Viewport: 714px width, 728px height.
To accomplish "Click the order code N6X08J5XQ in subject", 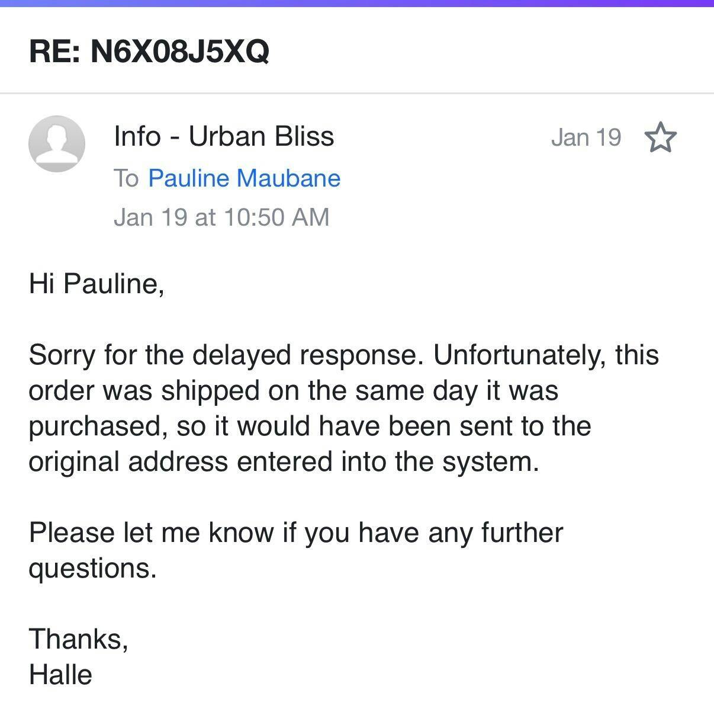I will pos(180,50).
